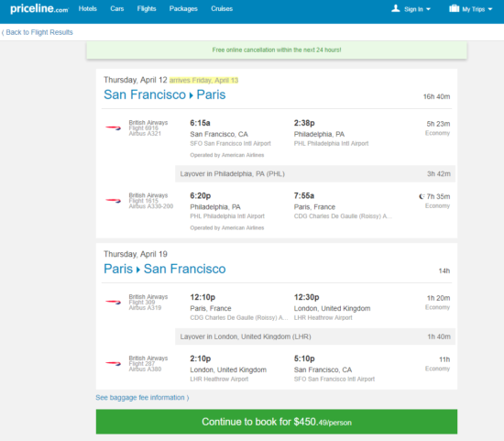The height and width of the screenshot is (441, 504).
Task: Click British Airways logo for Flight 309
Action: pos(113,302)
